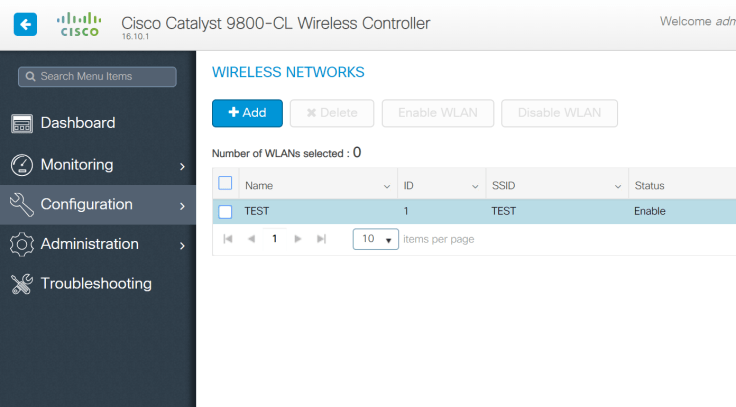Click the Monitoring gauge icon

click(22, 164)
